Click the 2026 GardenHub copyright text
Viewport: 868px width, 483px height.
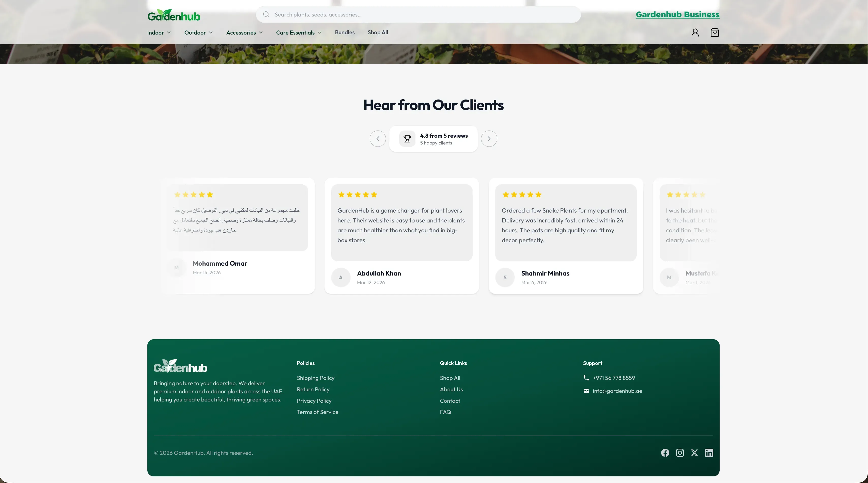(203, 453)
